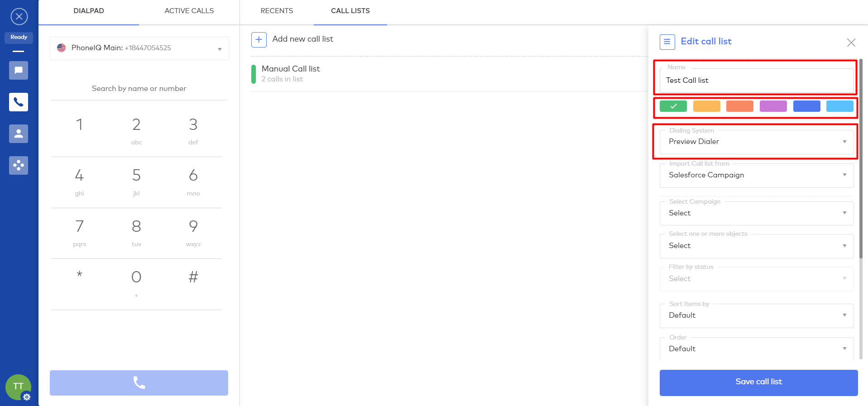Viewport: 868px width, 406px height.
Task: Open the chat messages sidebar icon
Action: (19, 71)
